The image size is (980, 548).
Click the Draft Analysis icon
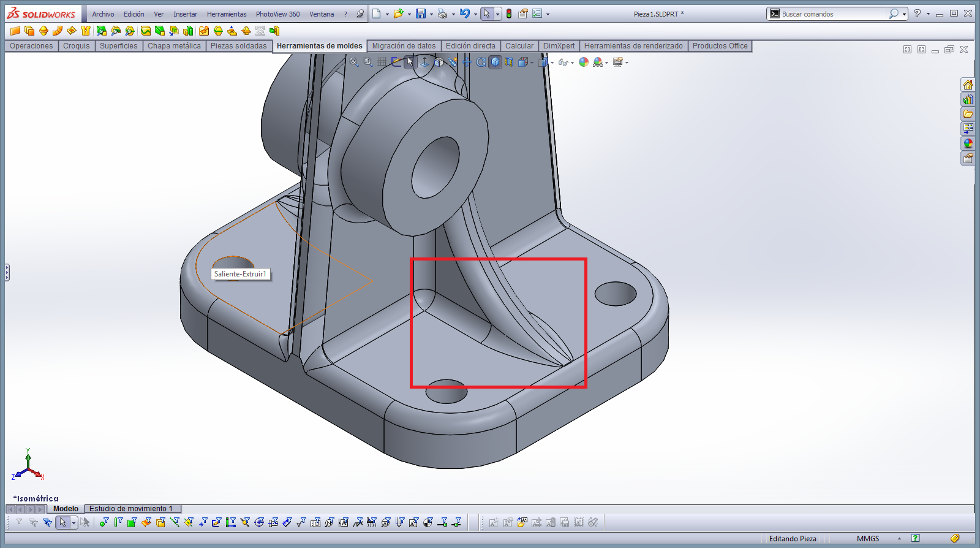point(102,31)
